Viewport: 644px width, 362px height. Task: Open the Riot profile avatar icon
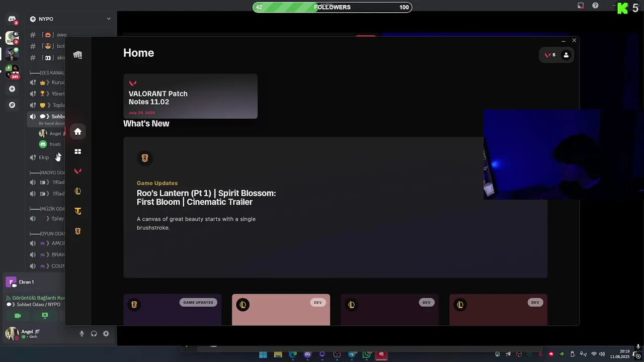[x=566, y=55]
